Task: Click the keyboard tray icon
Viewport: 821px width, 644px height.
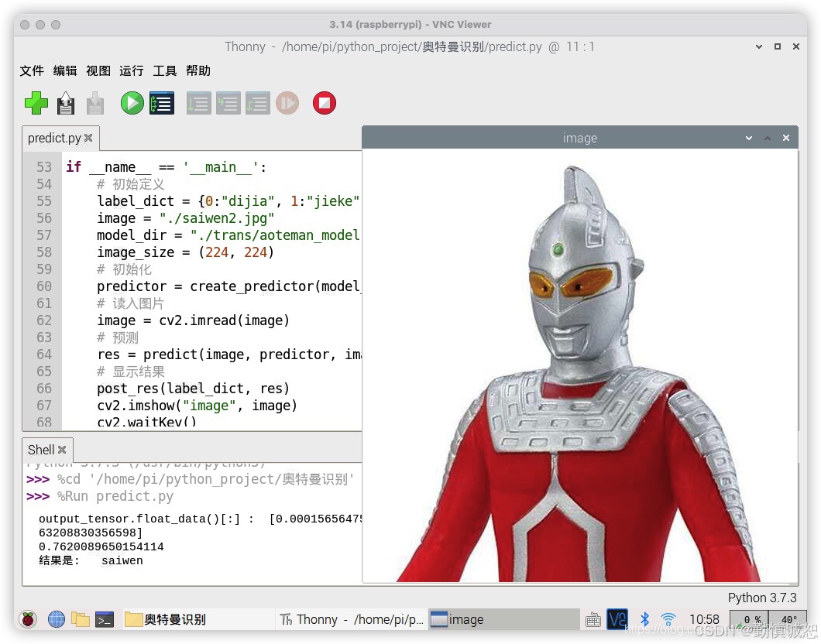Action: [593, 620]
